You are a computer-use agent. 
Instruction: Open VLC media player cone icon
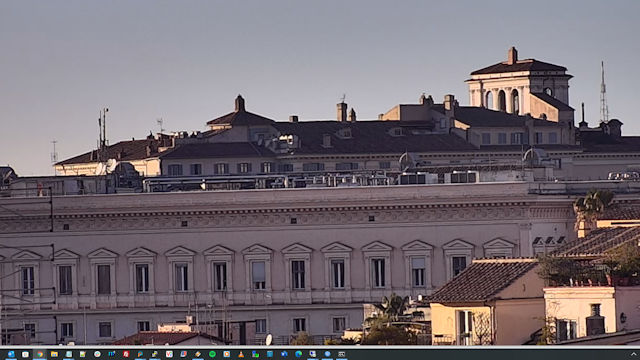[x=241, y=354]
